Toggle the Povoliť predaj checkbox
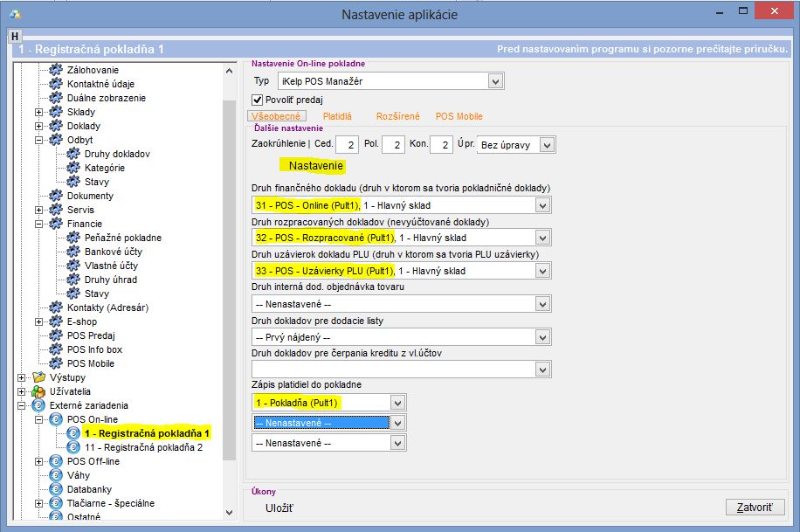 pyautogui.click(x=257, y=100)
